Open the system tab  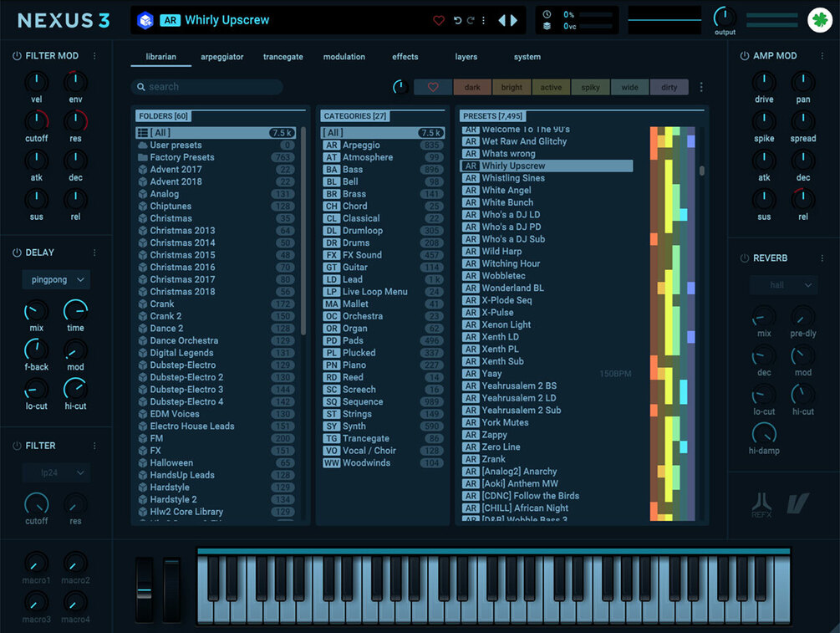tap(527, 57)
